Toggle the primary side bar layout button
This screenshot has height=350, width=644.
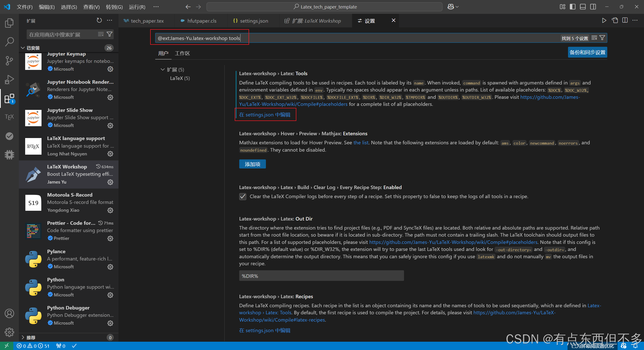tap(573, 7)
